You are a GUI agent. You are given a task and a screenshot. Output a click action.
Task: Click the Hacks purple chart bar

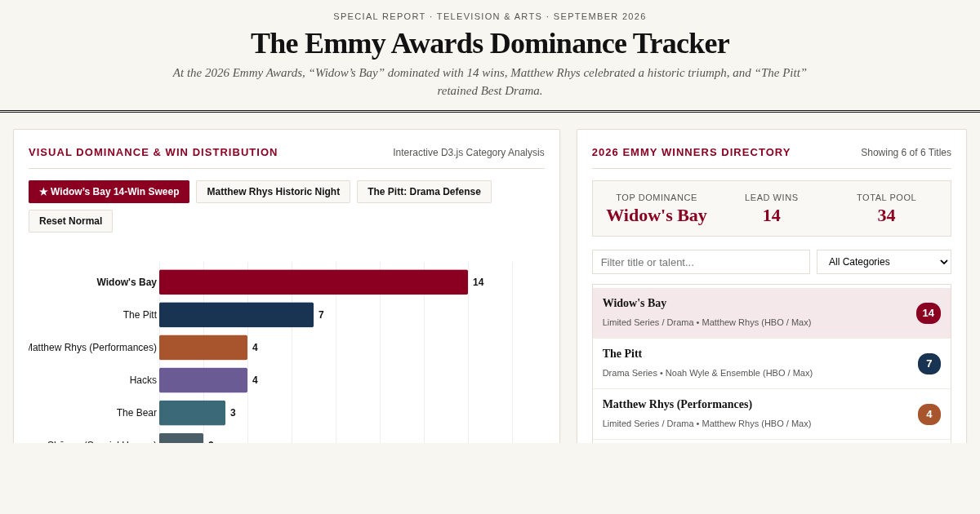(x=203, y=380)
